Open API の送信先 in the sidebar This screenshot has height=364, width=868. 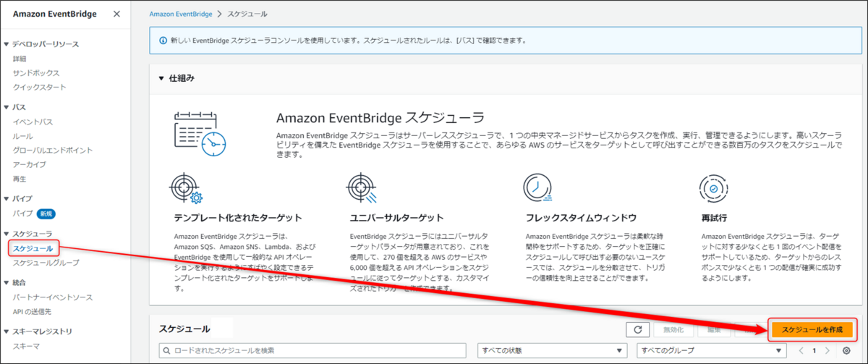33,311
